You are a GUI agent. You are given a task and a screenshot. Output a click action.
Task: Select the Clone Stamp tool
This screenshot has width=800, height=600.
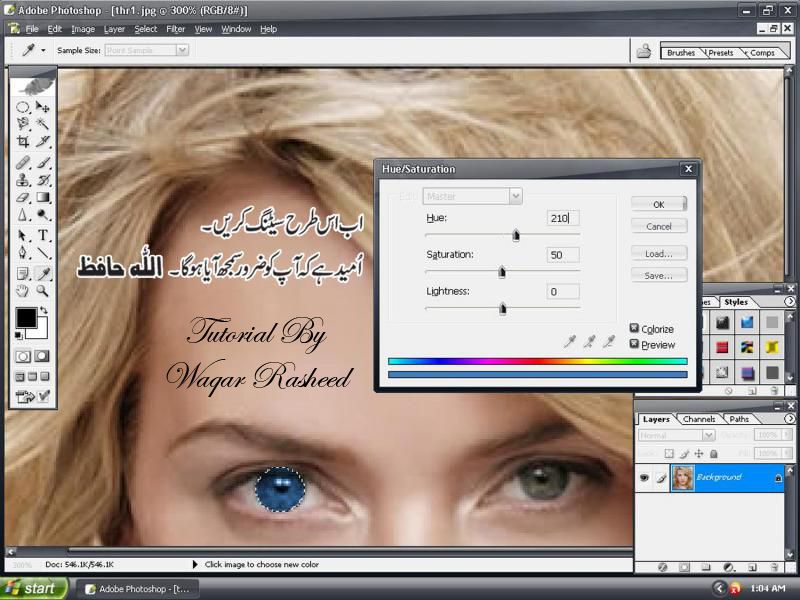(22, 180)
